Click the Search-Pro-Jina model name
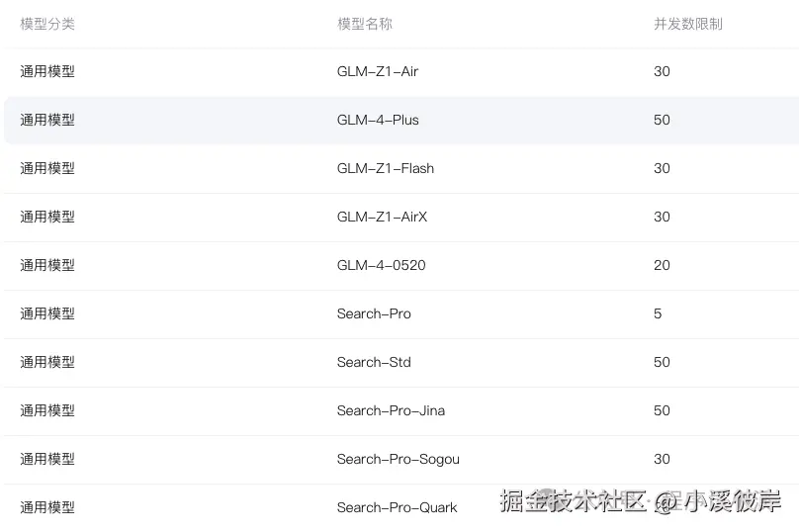 click(391, 410)
